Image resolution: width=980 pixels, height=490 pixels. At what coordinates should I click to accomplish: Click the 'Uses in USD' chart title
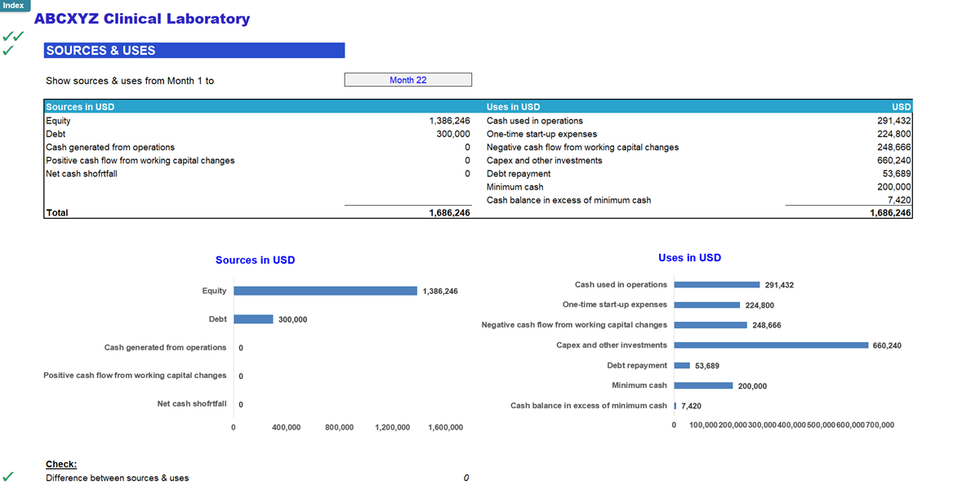coord(689,257)
